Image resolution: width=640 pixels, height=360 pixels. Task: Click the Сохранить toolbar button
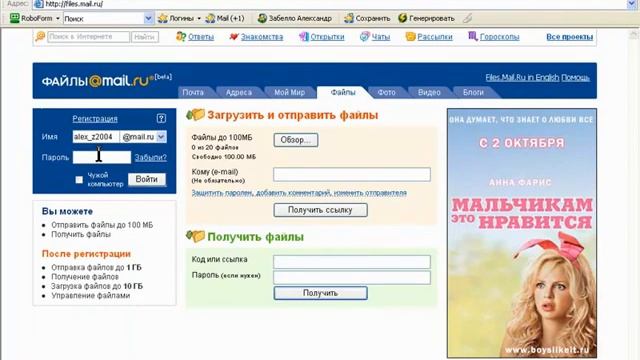pyautogui.click(x=367, y=18)
